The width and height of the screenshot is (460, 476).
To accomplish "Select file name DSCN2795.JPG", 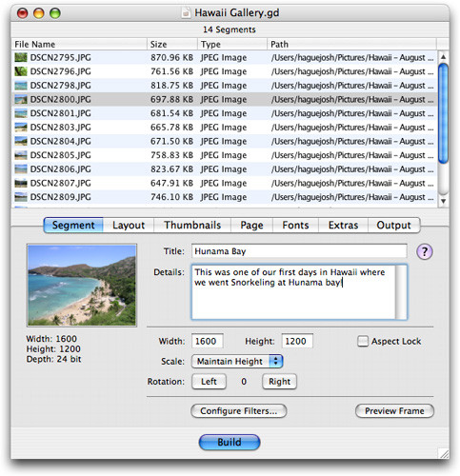I will 61,57.
